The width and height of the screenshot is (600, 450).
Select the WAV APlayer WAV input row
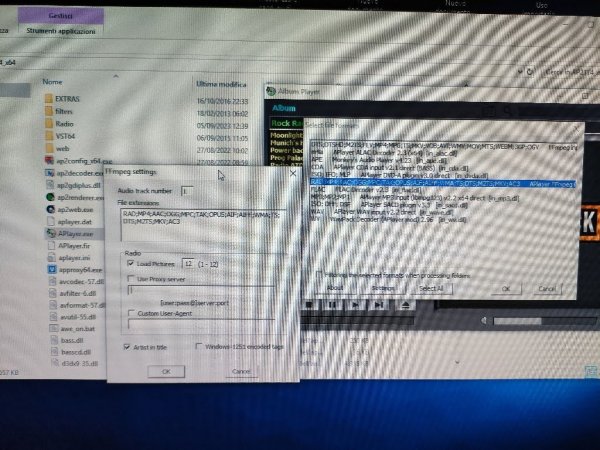pyautogui.click(x=442, y=212)
